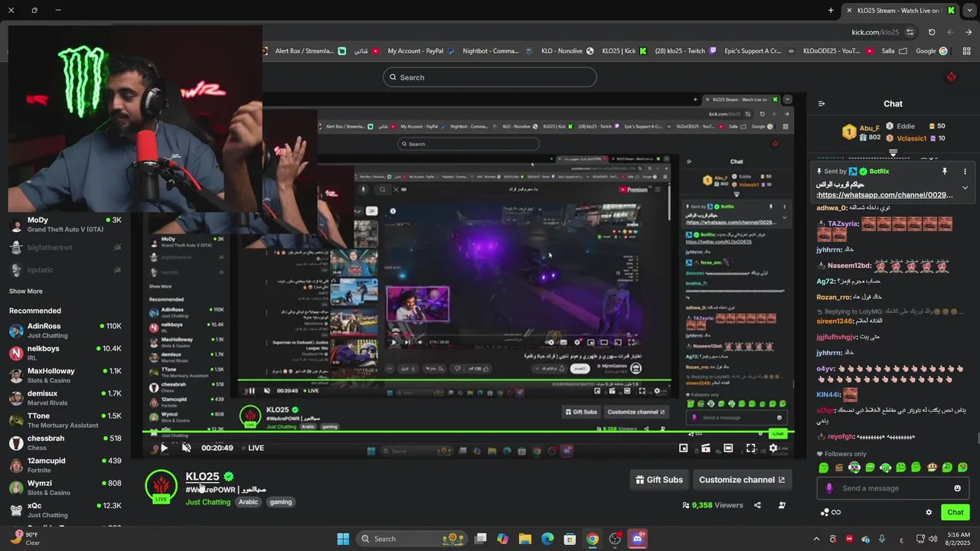Screen dimensions: 980x551
Task: Play the Kick stream video
Action: click(164, 448)
